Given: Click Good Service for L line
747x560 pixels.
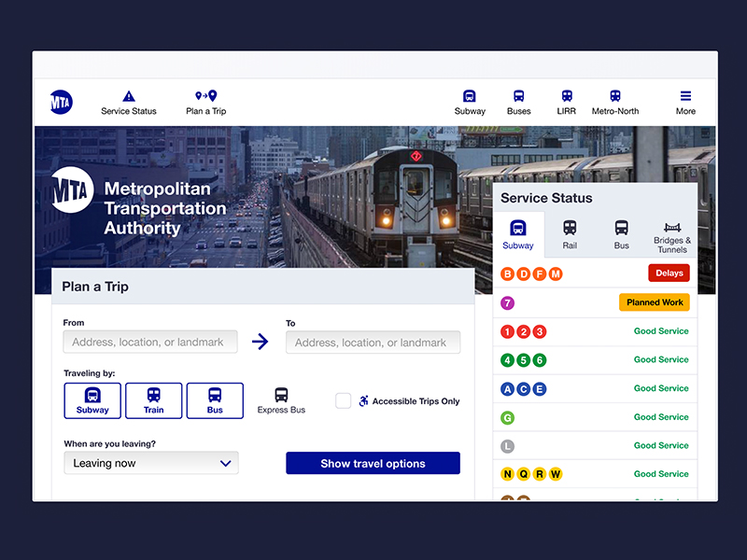Looking at the screenshot, I should point(661,445).
